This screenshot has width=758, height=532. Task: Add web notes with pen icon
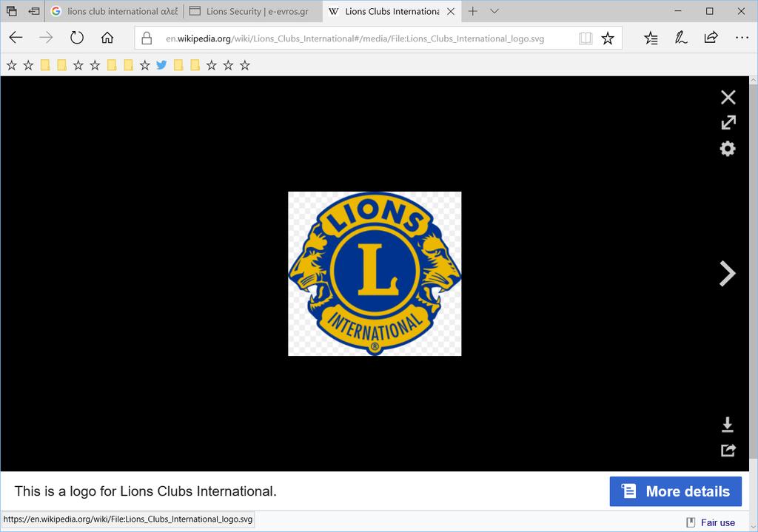[681, 38]
